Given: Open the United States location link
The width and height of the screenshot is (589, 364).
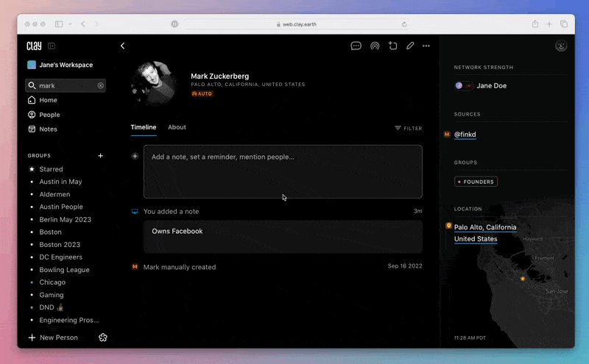Looking at the screenshot, I should tap(476, 239).
